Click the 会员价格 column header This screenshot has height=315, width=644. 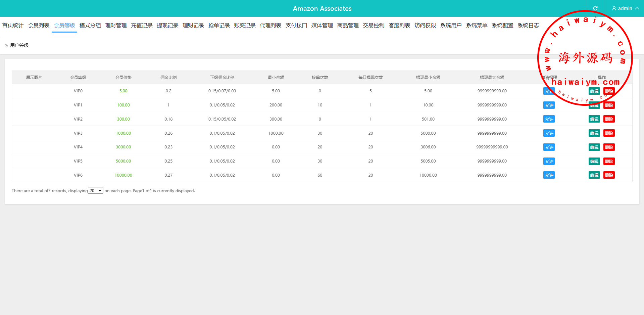tap(123, 78)
